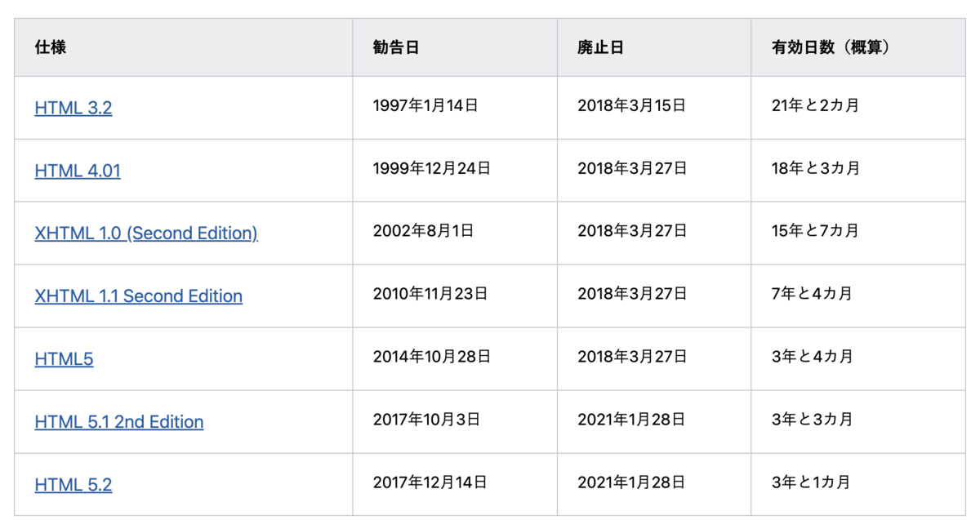Select the 1999年12月24日 date cell
980x529 pixels.
pyautogui.click(x=432, y=168)
